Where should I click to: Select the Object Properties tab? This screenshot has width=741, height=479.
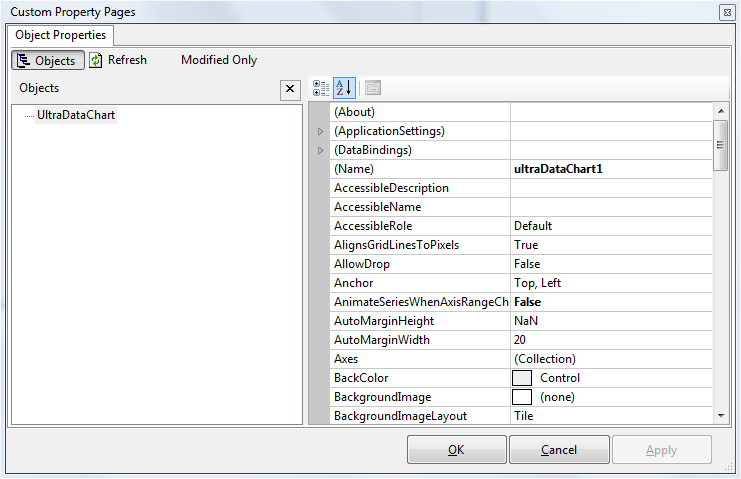pyautogui.click(x=61, y=35)
